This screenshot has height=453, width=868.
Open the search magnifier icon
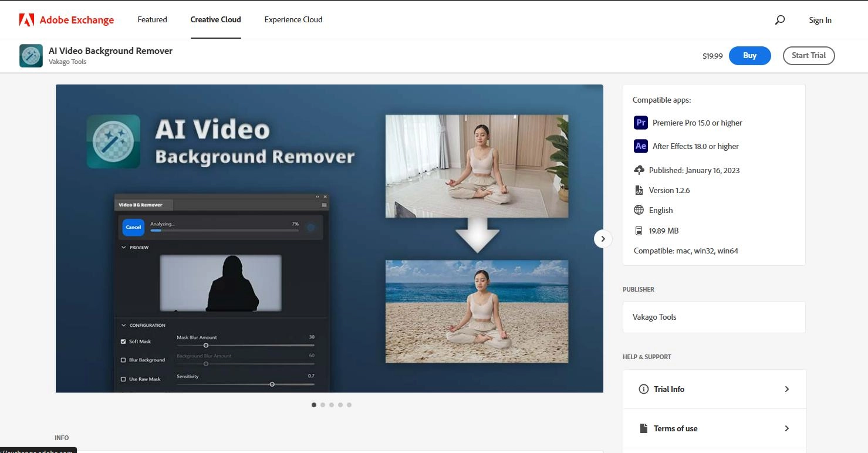[779, 20]
